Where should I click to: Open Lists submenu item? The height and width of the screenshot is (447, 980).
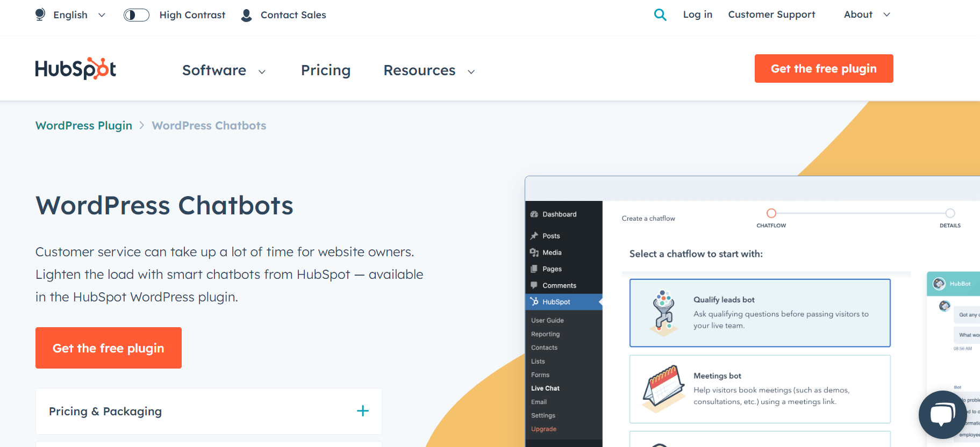pyautogui.click(x=538, y=362)
